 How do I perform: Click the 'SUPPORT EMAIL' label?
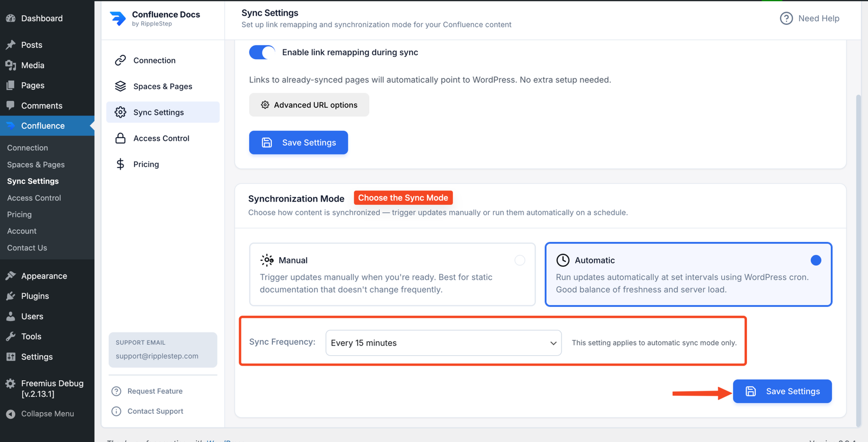click(x=141, y=343)
